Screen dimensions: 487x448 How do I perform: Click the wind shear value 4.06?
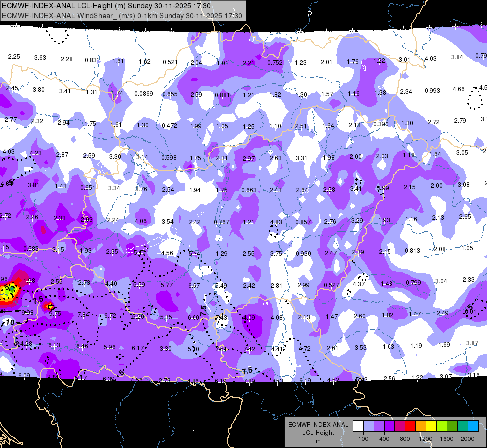[x=141, y=221]
